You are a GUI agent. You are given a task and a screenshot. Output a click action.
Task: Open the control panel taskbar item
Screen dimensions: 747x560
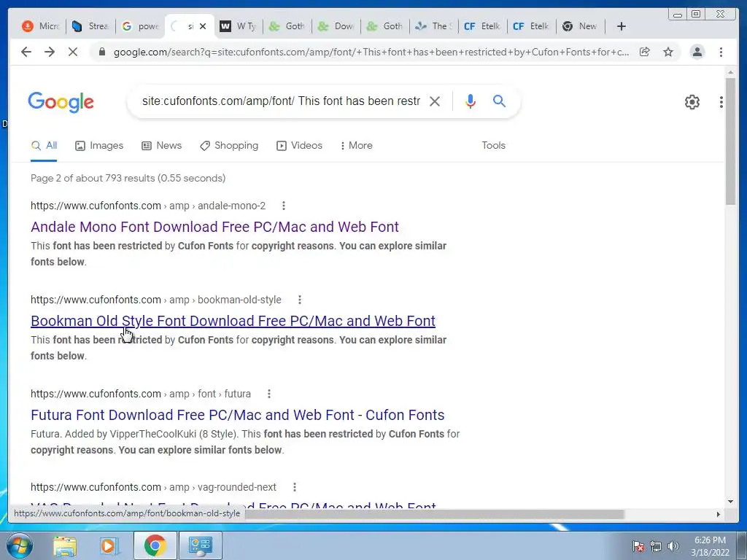200,545
